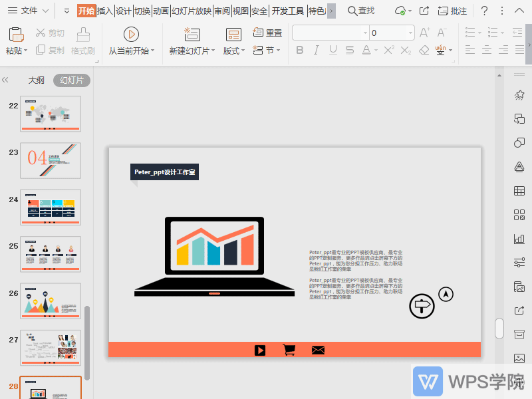Expand the File (文件) menu arrow
This screenshot has height=399, width=532.
[45, 11]
